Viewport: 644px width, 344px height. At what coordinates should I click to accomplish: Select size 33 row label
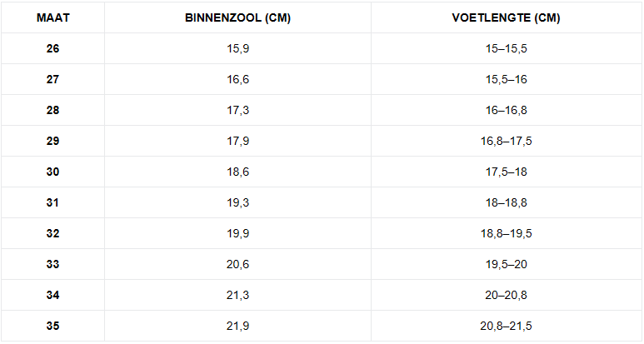(53, 264)
